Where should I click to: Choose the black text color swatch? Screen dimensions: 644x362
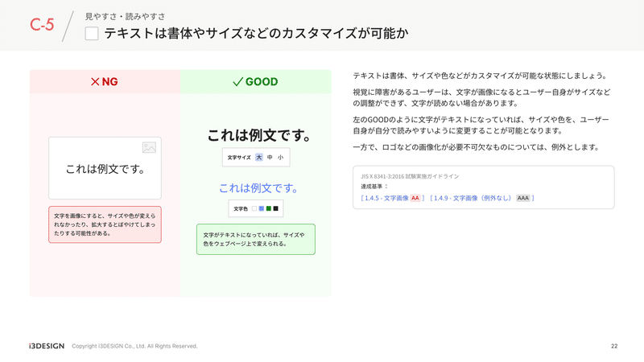pyautogui.click(x=275, y=208)
